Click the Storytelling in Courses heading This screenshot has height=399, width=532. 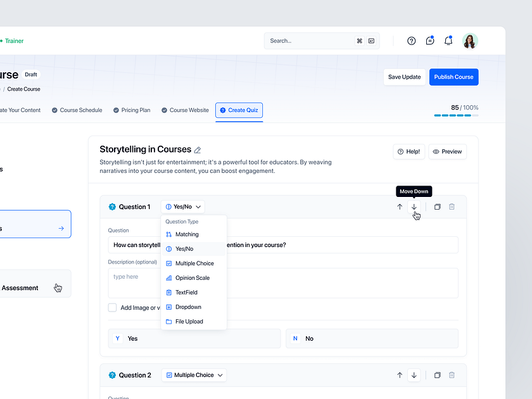pos(145,149)
